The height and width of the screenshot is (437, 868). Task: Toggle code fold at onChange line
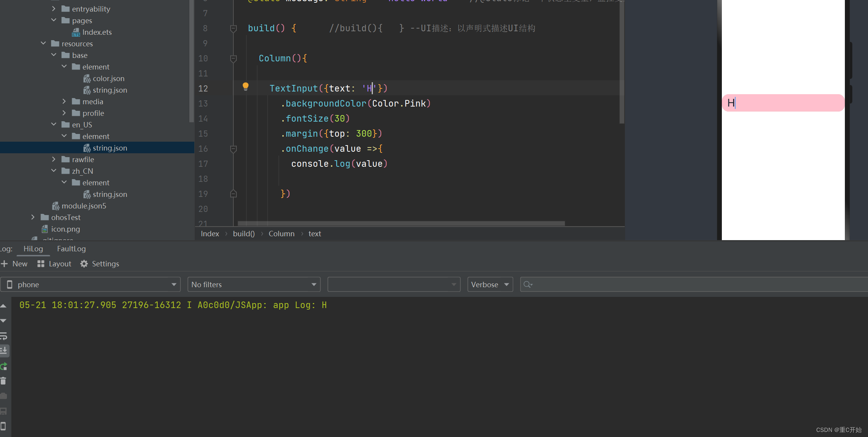[x=233, y=149]
